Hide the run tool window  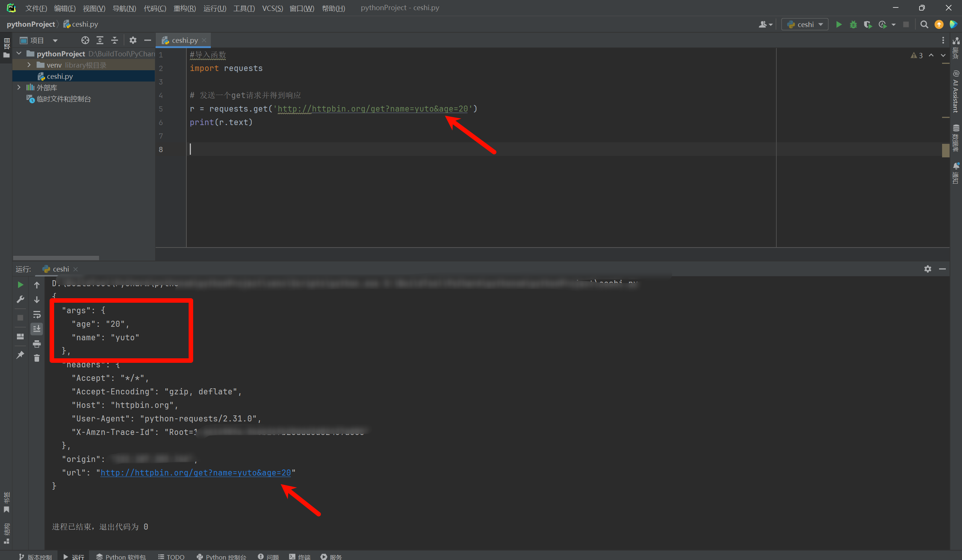point(942,269)
